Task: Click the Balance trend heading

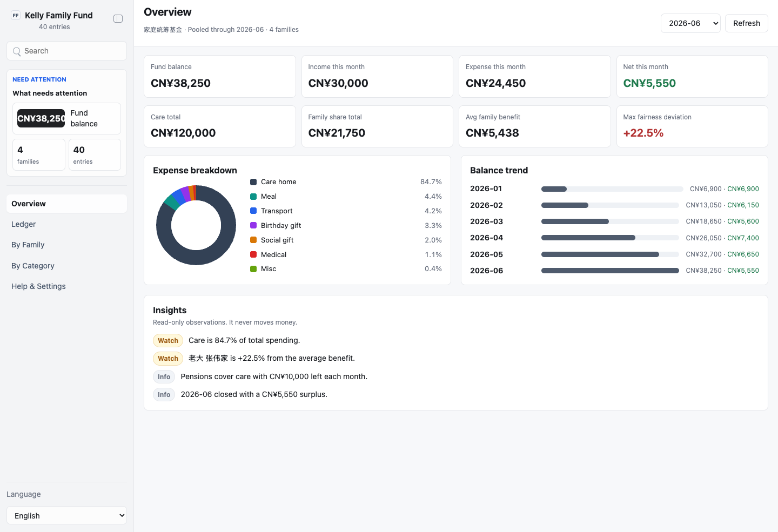Action: [x=499, y=170]
